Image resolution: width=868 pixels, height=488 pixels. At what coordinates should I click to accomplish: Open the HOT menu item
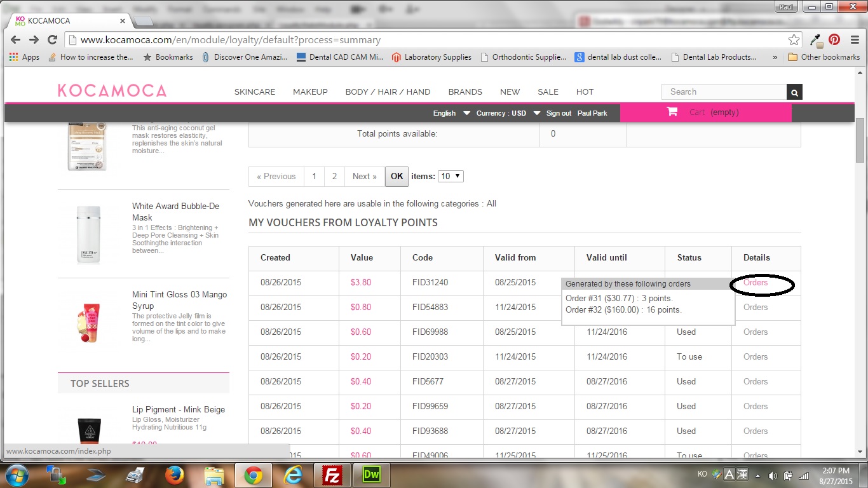[585, 91]
